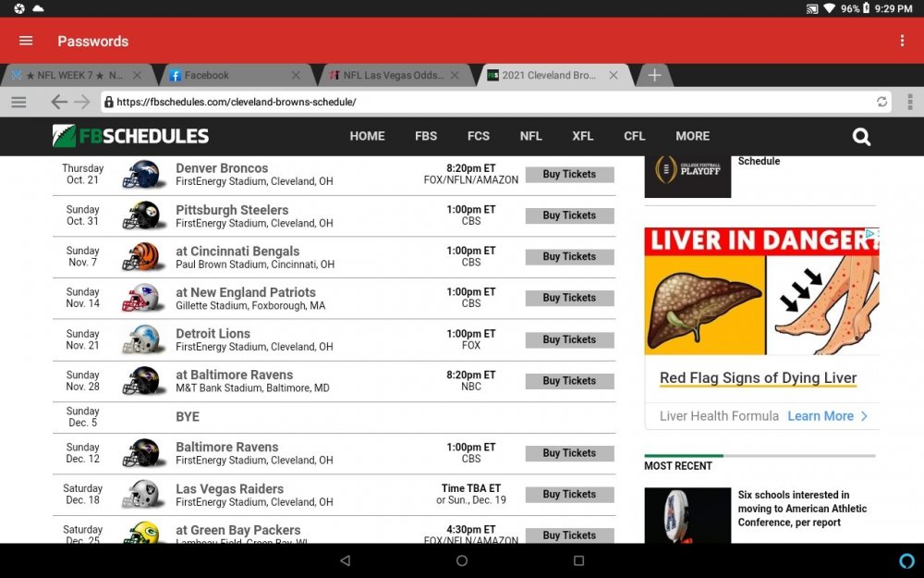Open the NFL nav menu
The height and width of the screenshot is (578, 924).
click(x=531, y=136)
